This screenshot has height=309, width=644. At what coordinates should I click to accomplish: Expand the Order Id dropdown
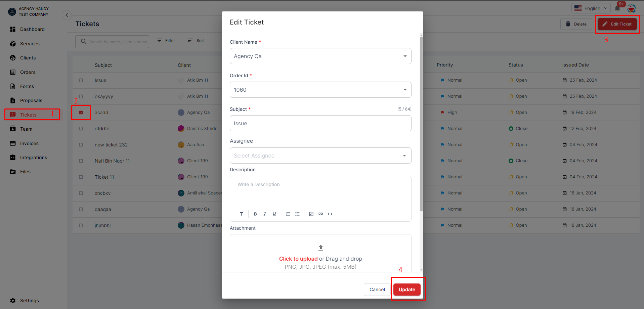[x=320, y=90]
